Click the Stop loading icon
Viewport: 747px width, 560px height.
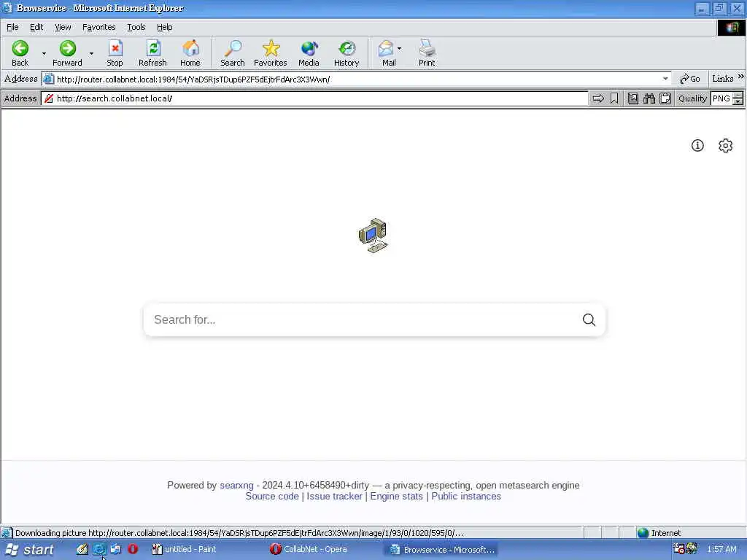pos(115,52)
